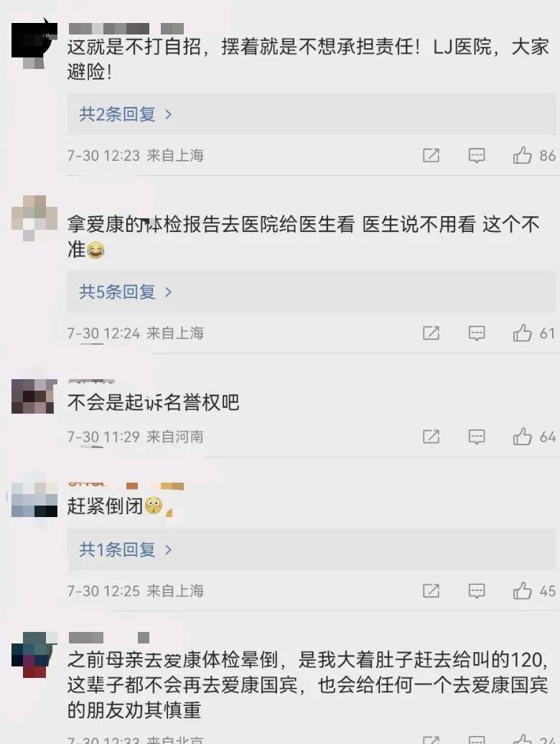560x744 pixels.
Task: Share the 11:29 Henan comment
Action: [x=431, y=437]
